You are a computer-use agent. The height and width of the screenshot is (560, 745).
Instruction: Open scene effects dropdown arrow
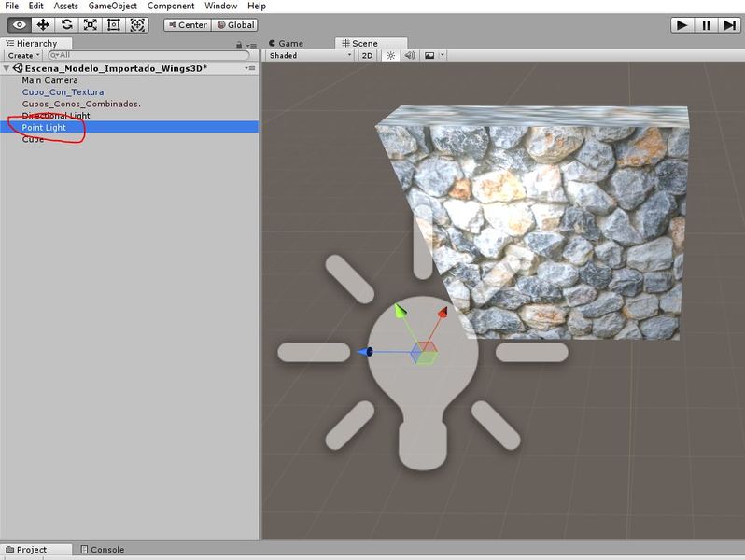(443, 55)
